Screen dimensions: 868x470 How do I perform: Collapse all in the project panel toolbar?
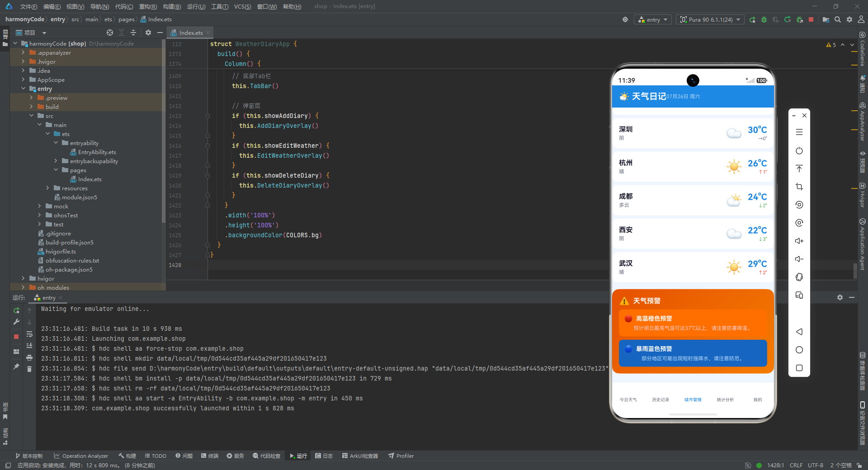point(133,33)
